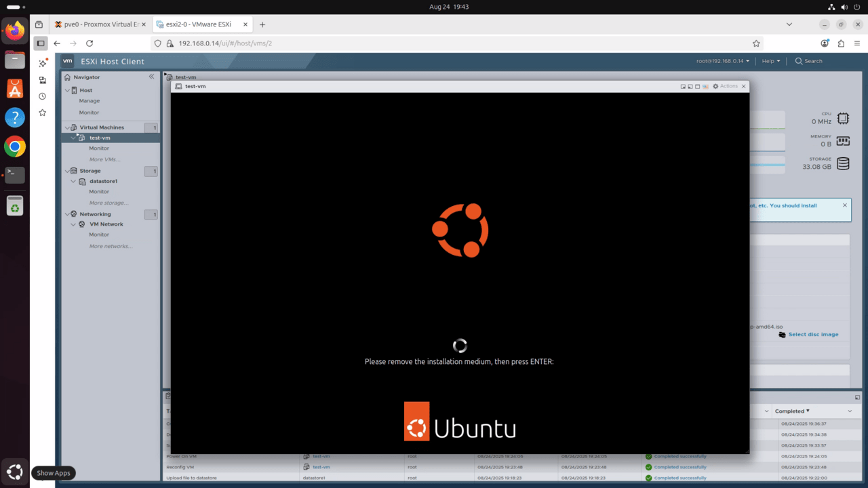
Task: Open test-vm link in Reconfig VM row
Action: [321, 467]
